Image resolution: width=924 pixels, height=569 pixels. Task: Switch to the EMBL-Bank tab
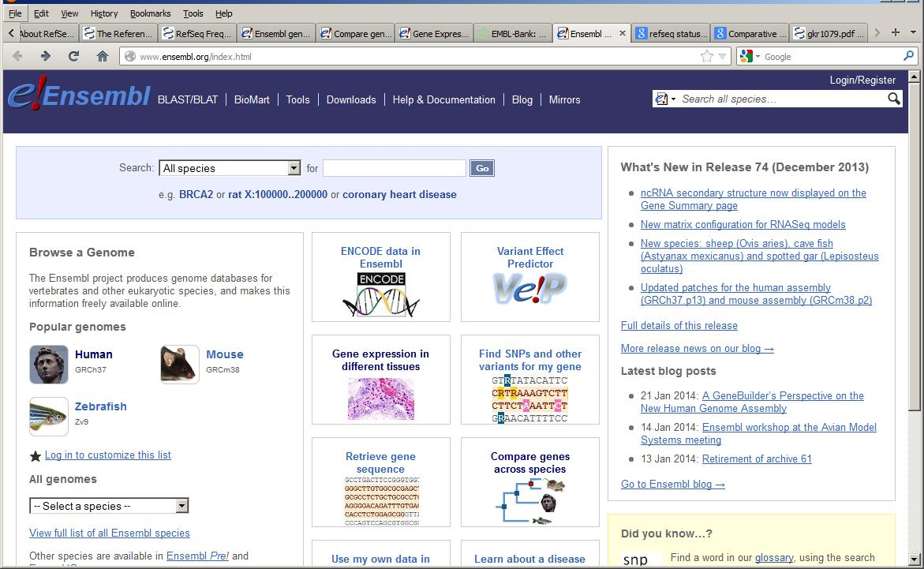pyautogui.click(x=513, y=34)
